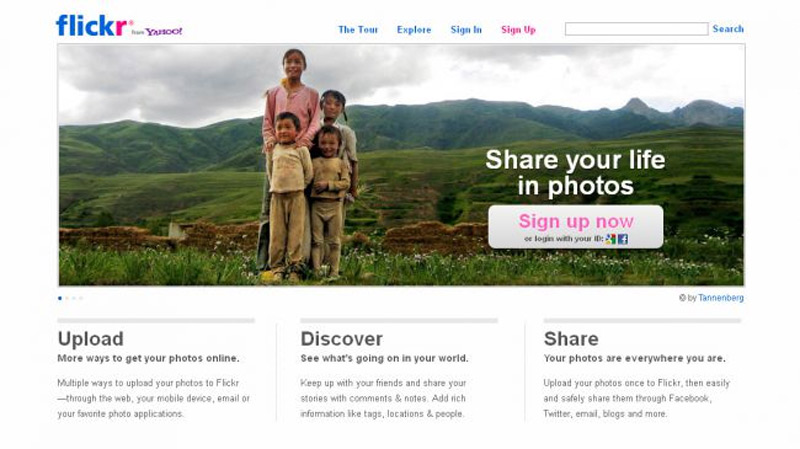The width and height of the screenshot is (800, 449).
Task: Click the pink Sign Up link
Action: (518, 30)
